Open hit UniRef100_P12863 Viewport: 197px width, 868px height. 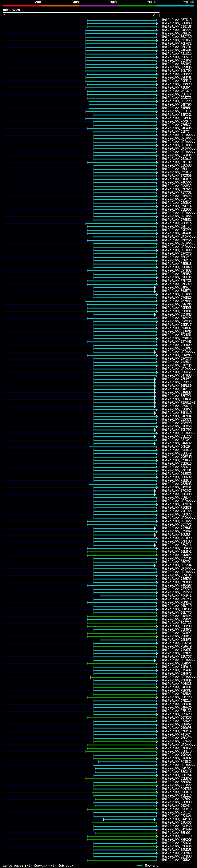point(177,40)
